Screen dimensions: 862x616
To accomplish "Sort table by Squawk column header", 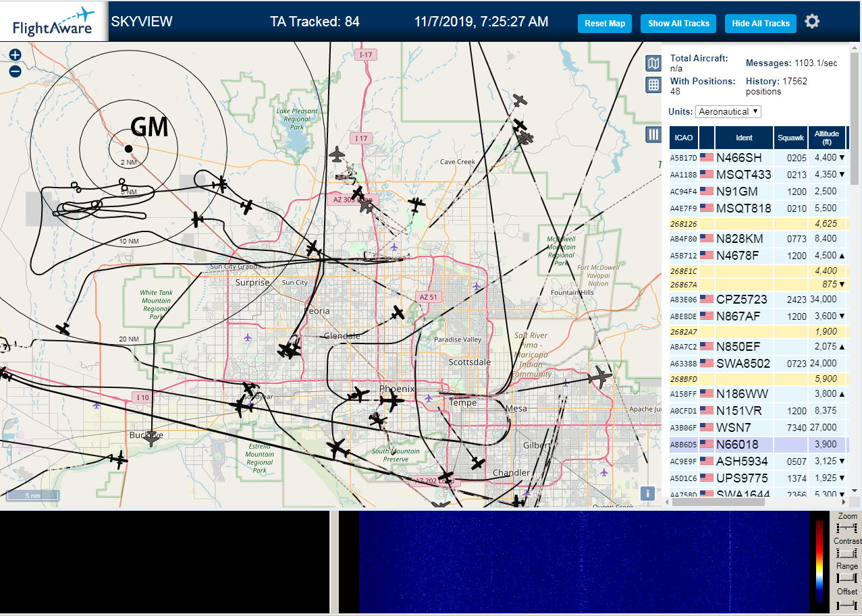I will coord(790,138).
